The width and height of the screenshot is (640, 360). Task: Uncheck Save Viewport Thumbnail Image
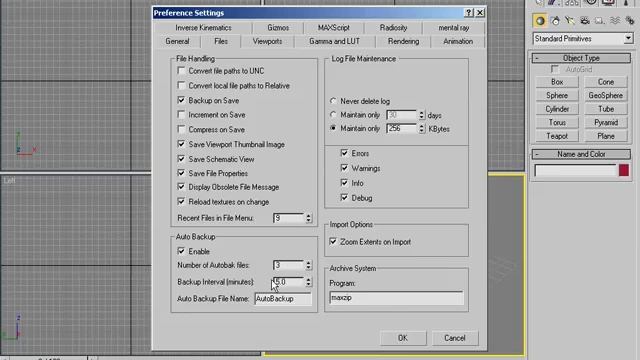click(x=181, y=144)
